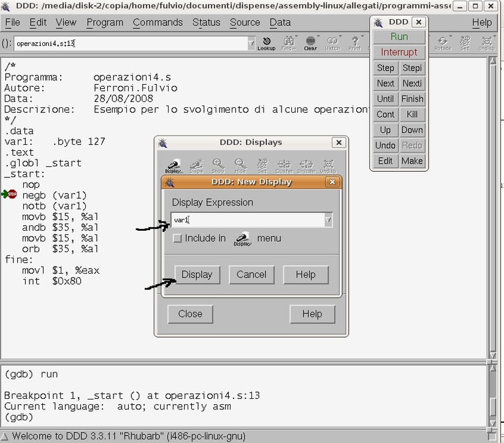Screen dimensions: 504x443
Task: Click the Kill button
Action: coord(413,115)
